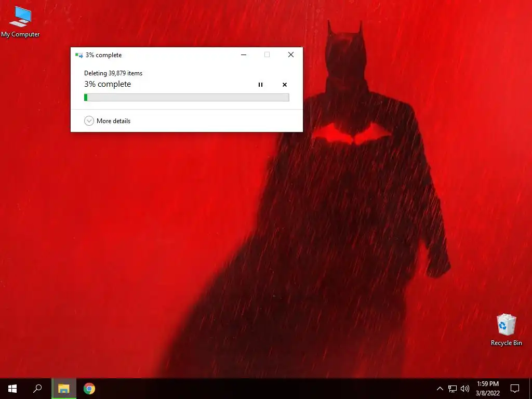Click the disabled maximize button of dialog
532x399 pixels.
[x=267, y=55]
